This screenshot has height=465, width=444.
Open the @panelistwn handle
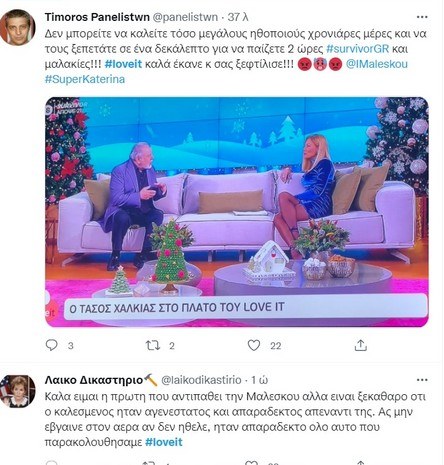pyautogui.click(x=185, y=17)
